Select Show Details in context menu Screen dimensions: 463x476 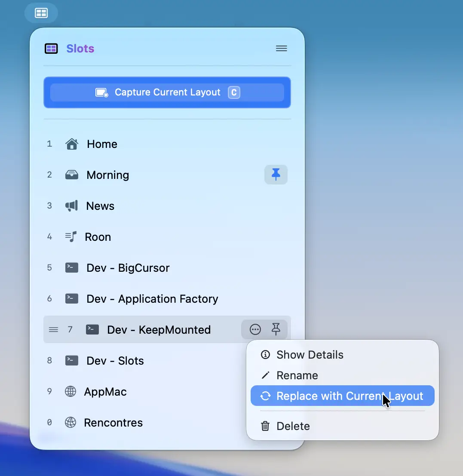[x=343, y=355]
